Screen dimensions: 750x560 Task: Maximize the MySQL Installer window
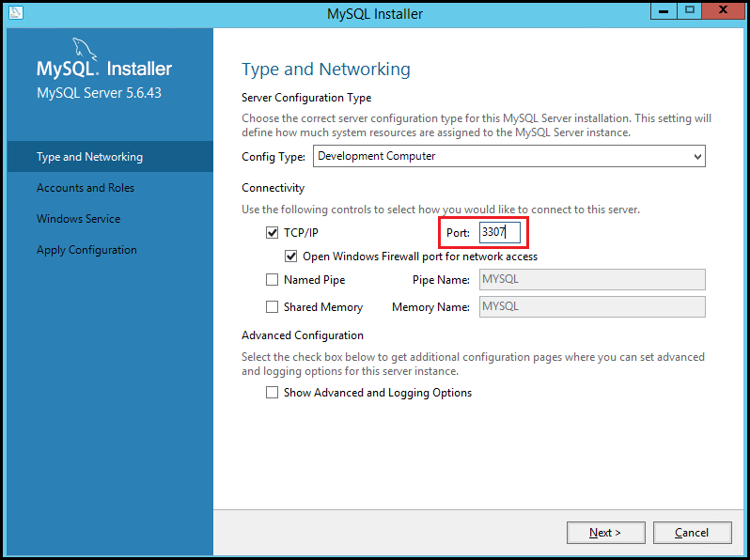pyautogui.click(x=689, y=10)
